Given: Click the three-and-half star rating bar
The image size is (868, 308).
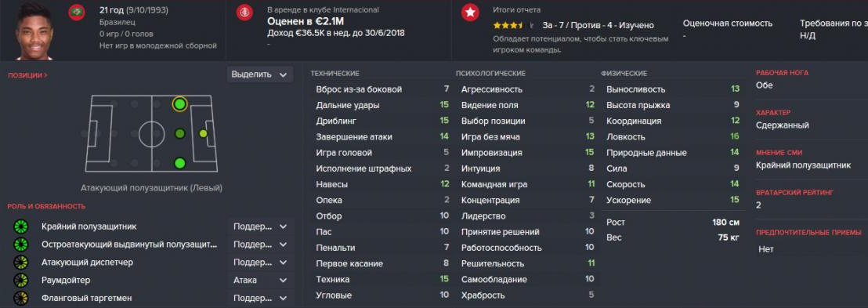Looking at the screenshot, I should 508,26.
